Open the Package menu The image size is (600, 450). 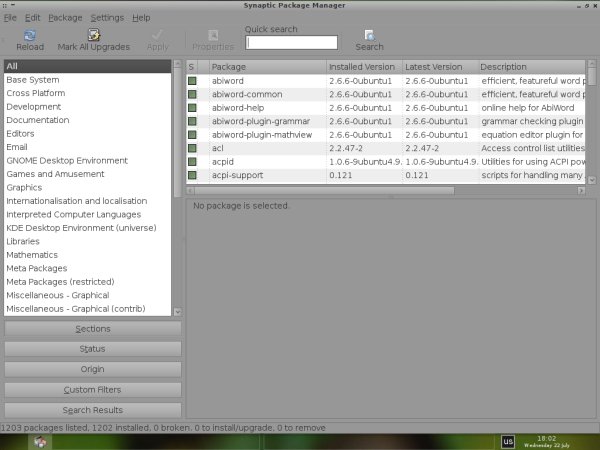click(65, 18)
